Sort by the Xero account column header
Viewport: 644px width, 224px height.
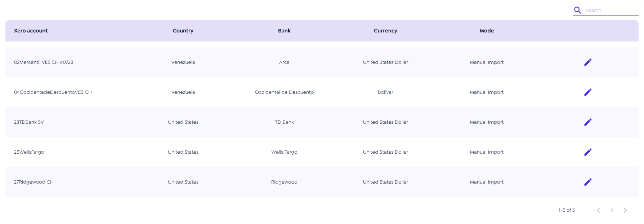click(x=31, y=31)
